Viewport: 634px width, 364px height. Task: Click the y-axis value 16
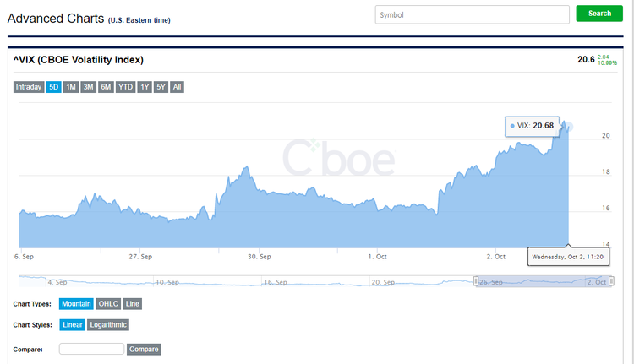[606, 208]
